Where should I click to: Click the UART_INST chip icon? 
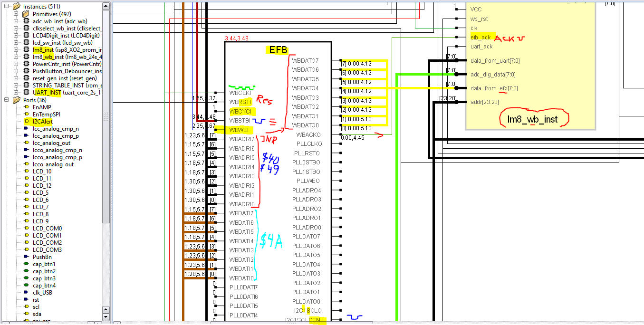point(26,93)
